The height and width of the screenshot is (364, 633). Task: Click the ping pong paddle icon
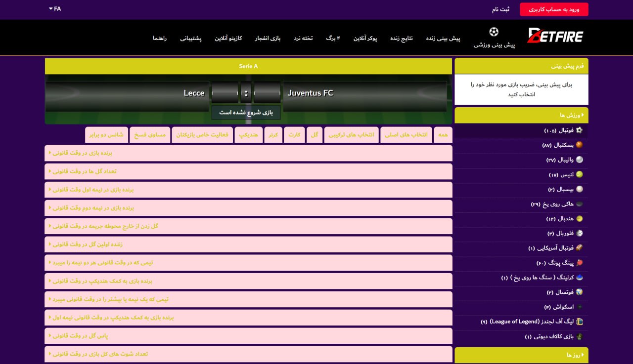point(579,263)
